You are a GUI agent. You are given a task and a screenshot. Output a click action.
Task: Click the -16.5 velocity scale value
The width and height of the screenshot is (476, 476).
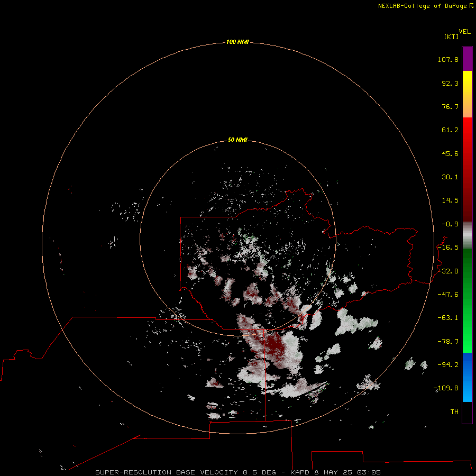(x=448, y=248)
